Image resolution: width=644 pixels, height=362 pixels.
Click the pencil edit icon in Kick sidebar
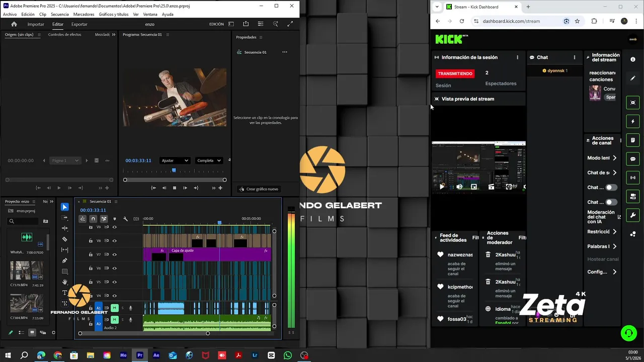pos(633,78)
